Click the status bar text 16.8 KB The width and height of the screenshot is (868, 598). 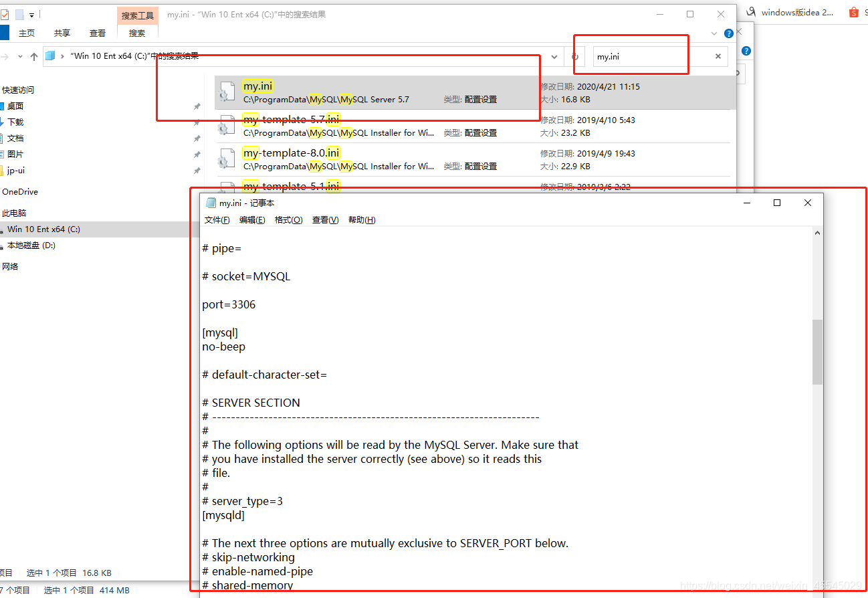[x=97, y=573]
